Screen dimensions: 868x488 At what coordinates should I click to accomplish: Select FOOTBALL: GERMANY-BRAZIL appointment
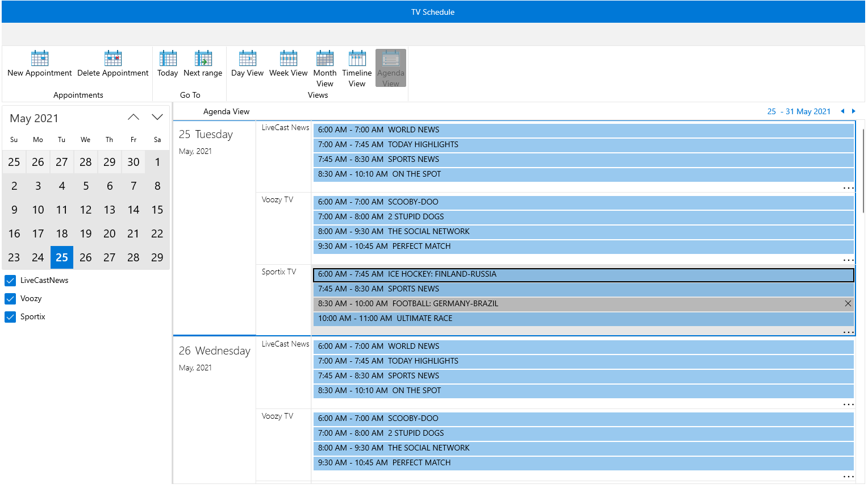click(x=583, y=304)
